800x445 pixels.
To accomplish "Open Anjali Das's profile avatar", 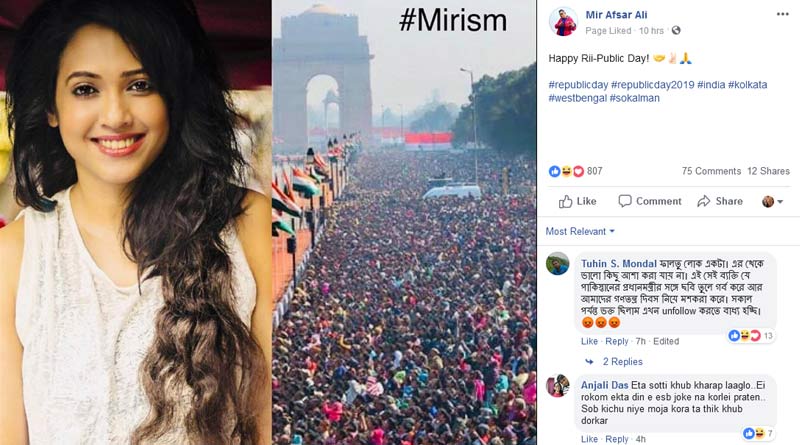I will (558, 385).
